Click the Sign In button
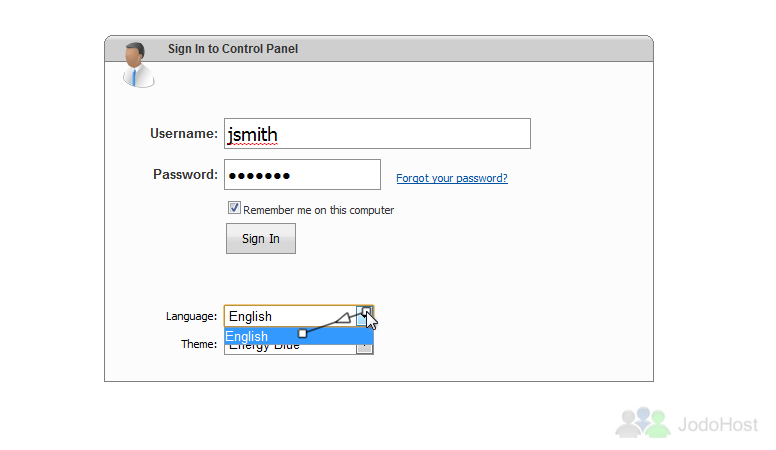776x450 pixels. (x=261, y=239)
